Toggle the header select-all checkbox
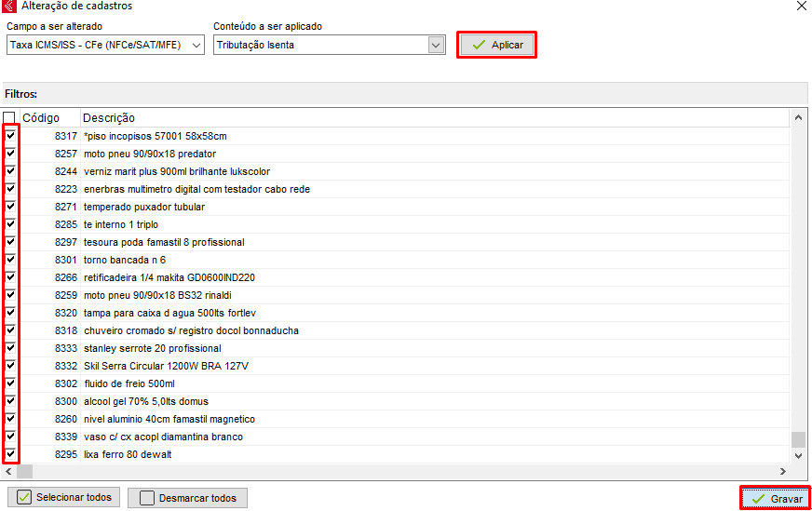The height and width of the screenshot is (511, 812). pos(9,118)
